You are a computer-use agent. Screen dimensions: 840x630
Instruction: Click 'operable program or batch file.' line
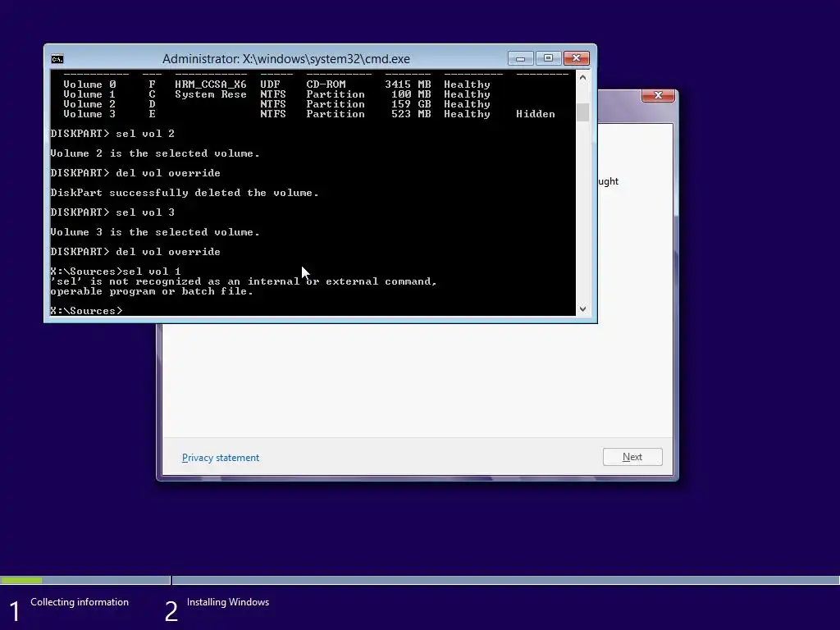point(152,291)
